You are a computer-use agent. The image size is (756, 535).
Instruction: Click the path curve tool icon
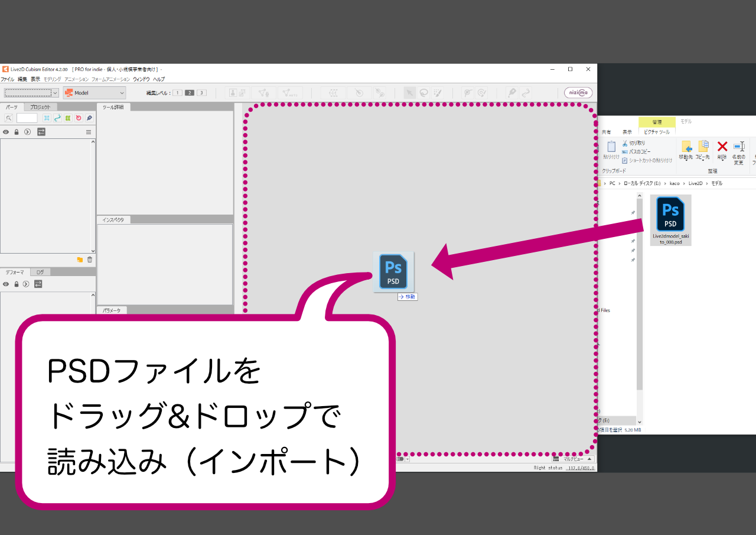[525, 93]
